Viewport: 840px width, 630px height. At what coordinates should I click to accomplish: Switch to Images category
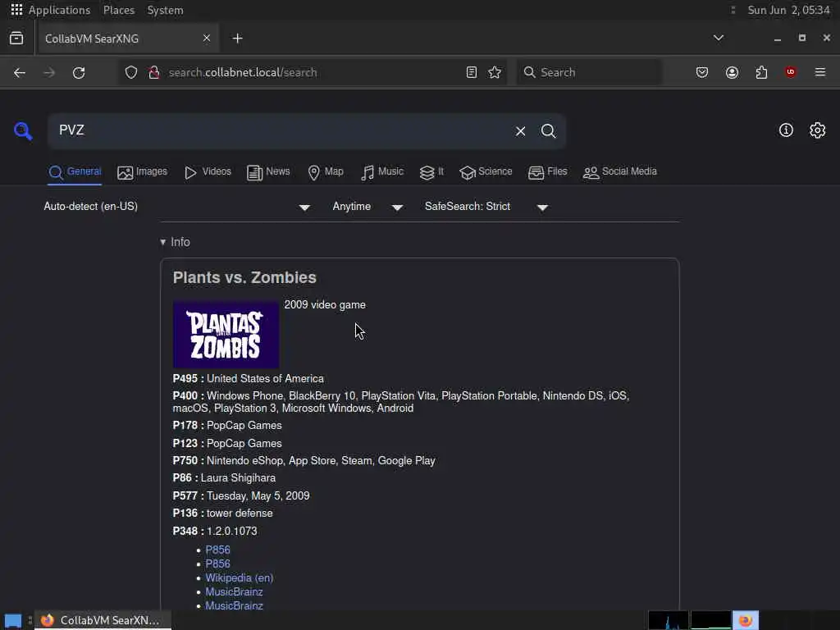[143, 172]
